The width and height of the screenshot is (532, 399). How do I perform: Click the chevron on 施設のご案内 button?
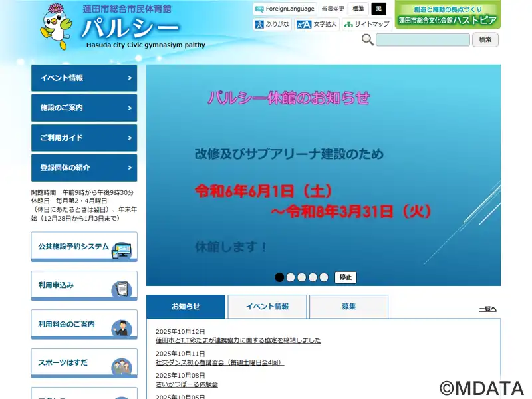[x=130, y=108]
